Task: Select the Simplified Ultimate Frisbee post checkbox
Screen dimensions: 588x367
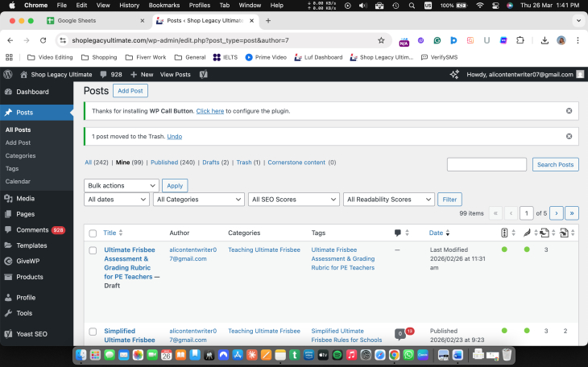Action: 93,332
